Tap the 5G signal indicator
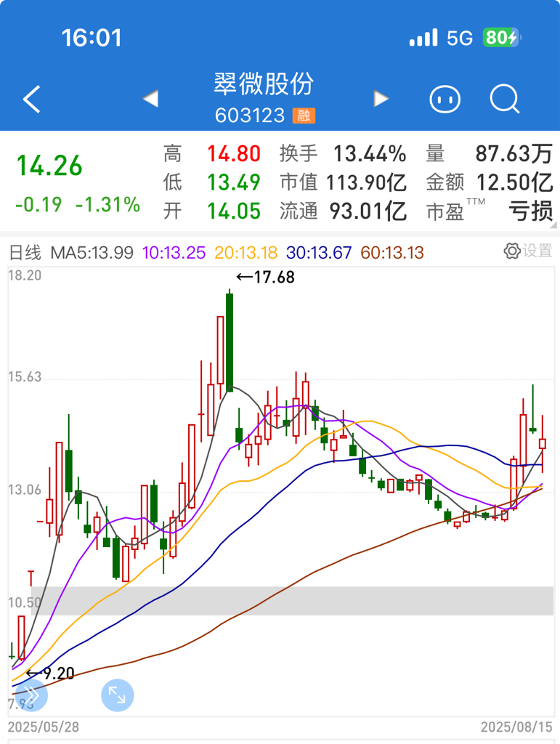The width and height of the screenshot is (560, 744). [x=460, y=38]
